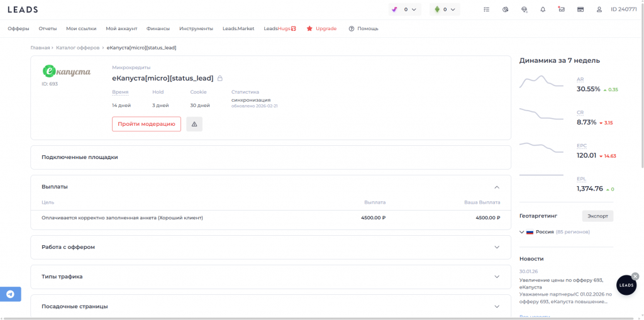This screenshot has width=644, height=320.
Task: Click the Экспорт button
Action: [x=597, y=216]
